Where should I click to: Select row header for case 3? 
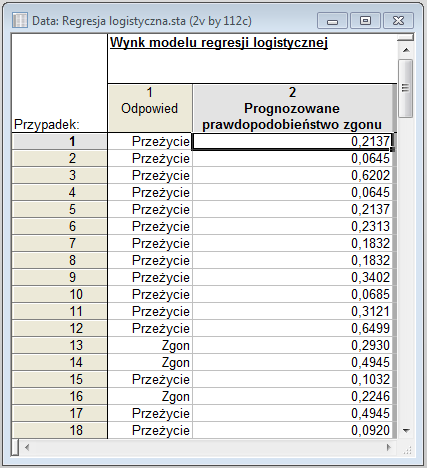pos(59,175)
